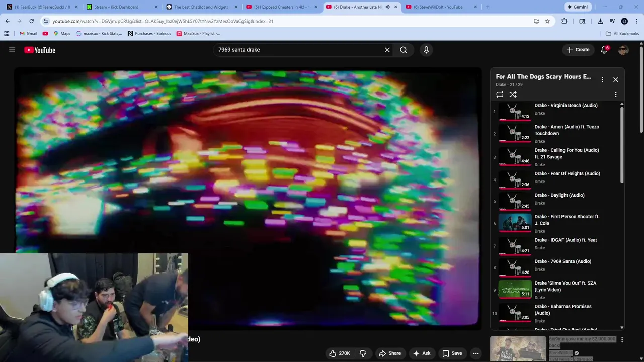Open the apps grid in bookmarks bar
The height and width of the screenshot is (362, 644).
point(7,34)
